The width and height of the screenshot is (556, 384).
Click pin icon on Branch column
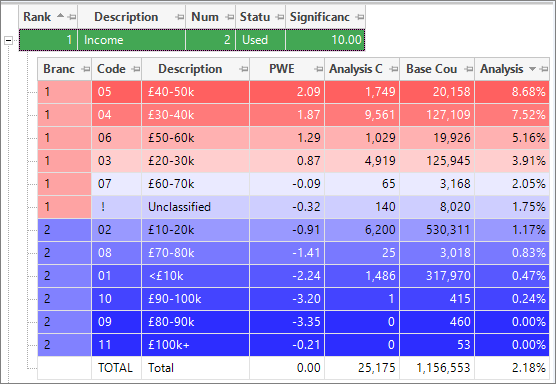tap(85, 69)
